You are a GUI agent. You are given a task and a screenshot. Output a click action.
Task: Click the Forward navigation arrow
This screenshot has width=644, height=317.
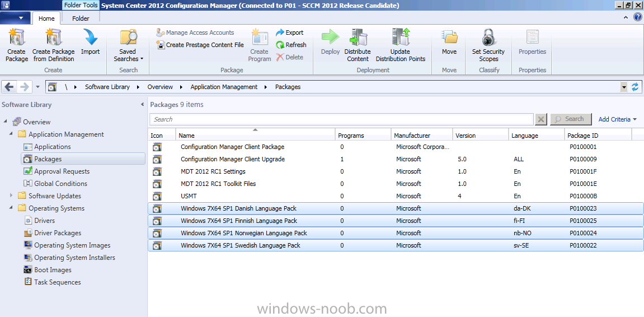(24, 87)
